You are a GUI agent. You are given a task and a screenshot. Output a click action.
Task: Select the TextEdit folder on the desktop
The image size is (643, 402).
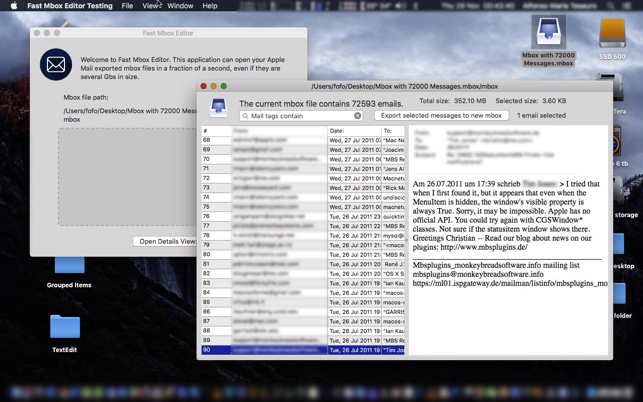65,333
